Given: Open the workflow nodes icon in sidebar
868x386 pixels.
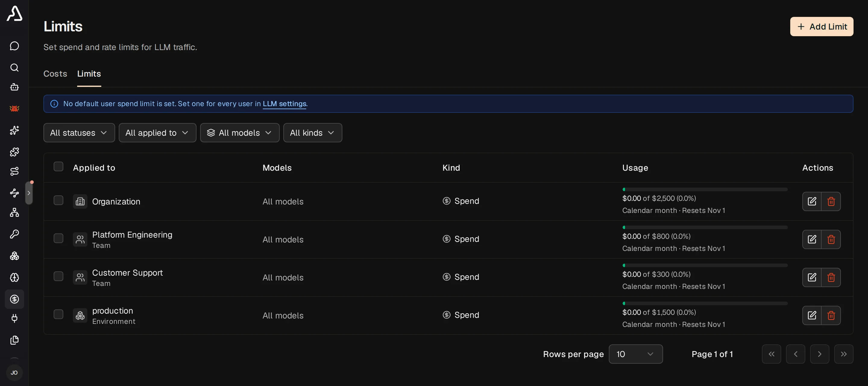Looking at the screenshot, I should [x=14, y=193].
